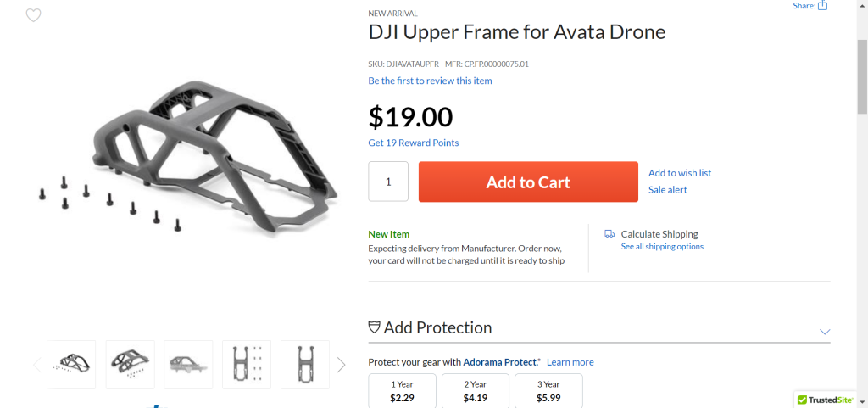The image size is (868, 408).
Task: Open See all shipping options link
Action: point(662,247)
